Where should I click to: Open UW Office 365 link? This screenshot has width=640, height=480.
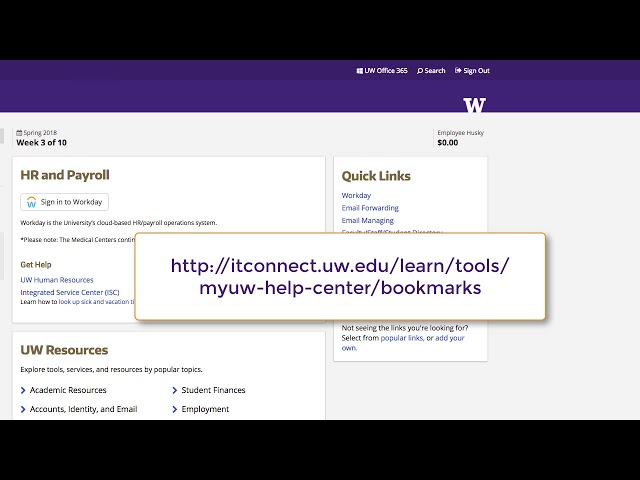coord(382,71)
